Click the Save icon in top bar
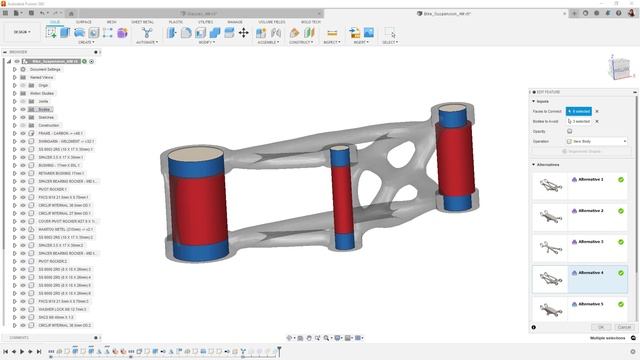Screen dimensions: 640x360 click(x=31, y=13)
